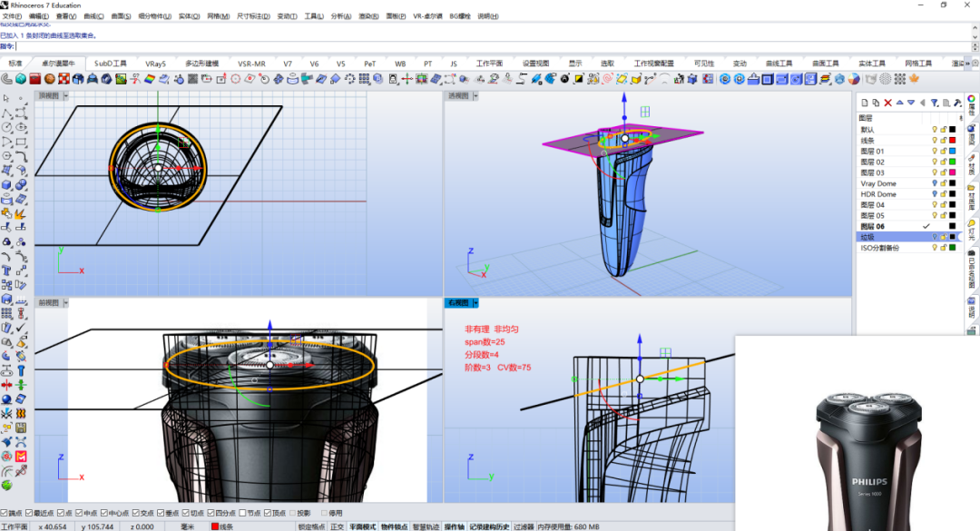Click the red color swatch of 线条 layer
This screenshot has height=531, width=980.
tap(953, 140)
